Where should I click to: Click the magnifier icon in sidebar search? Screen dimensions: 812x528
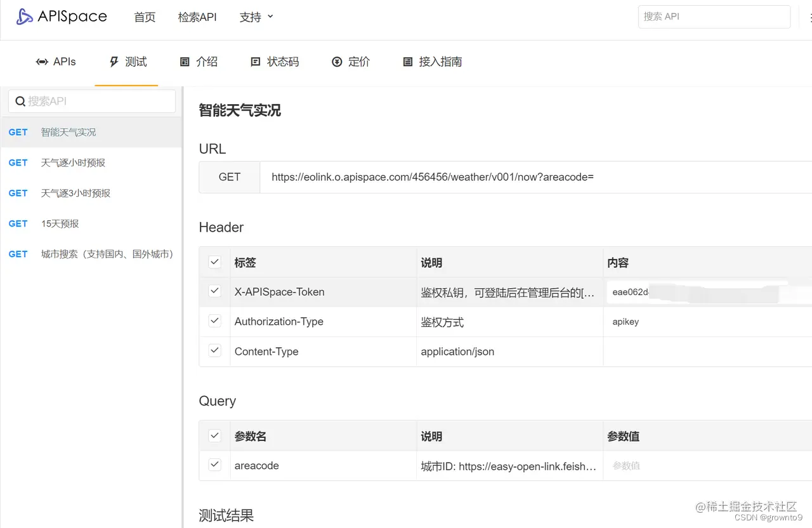tap(20, 101)
